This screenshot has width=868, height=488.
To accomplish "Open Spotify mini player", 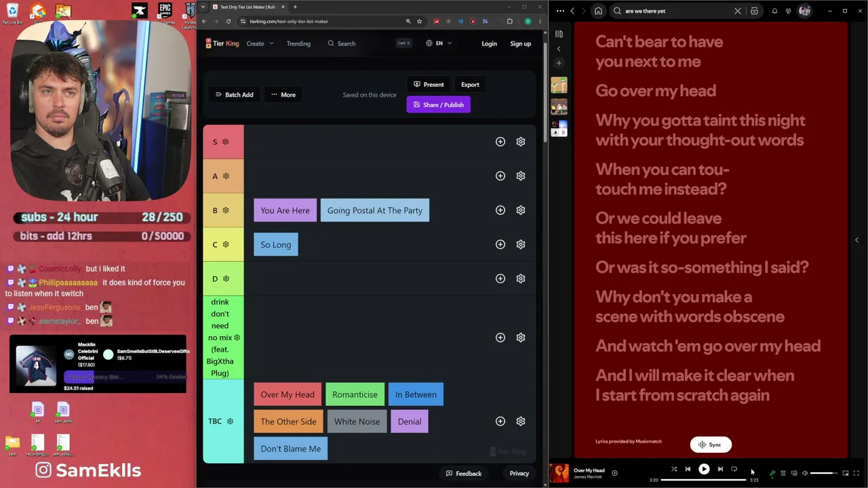I will (846, 473).
